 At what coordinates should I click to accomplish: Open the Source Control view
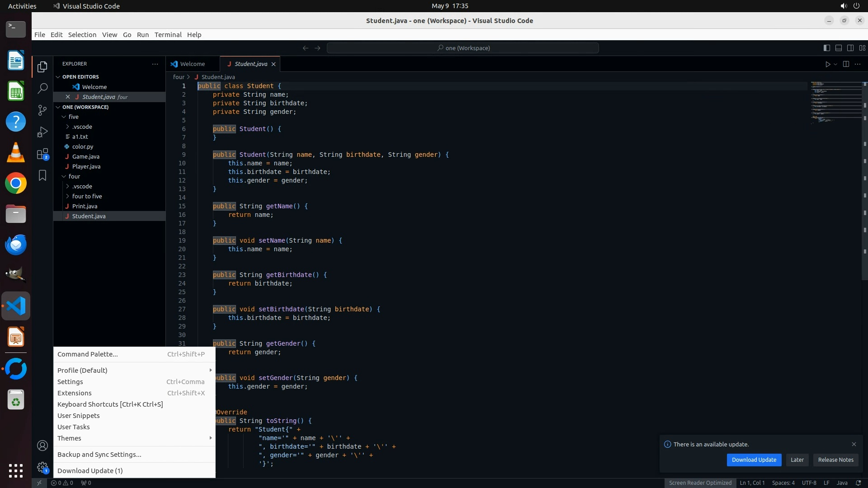coord(42,110)
